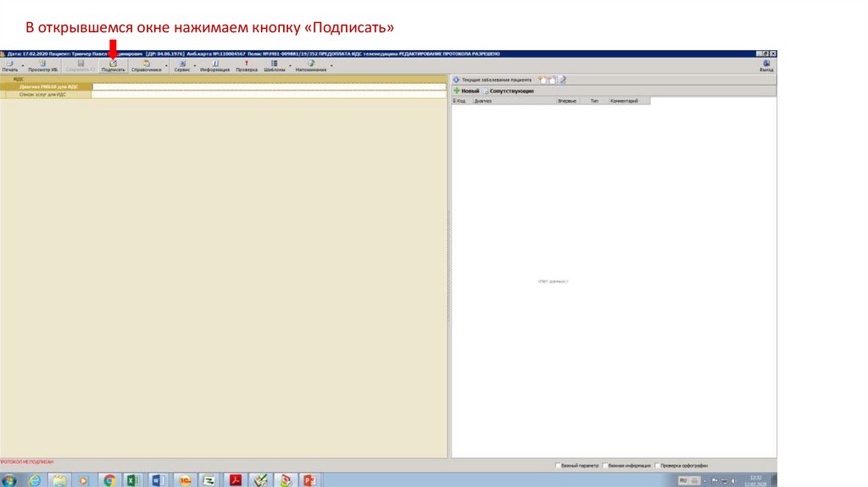Image resolution: width=868 pixels, height=487 pixels.
Task: Open Excel from the taskbar
Action: (133, 480)
